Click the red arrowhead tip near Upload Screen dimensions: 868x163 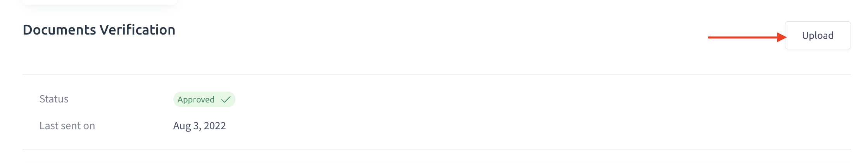(x=782, y=37)
